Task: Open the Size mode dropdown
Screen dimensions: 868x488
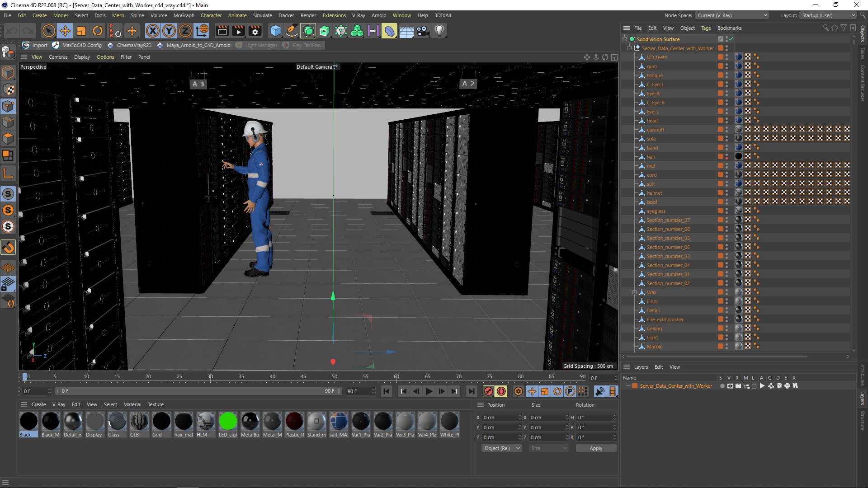Action: [548, 448]
